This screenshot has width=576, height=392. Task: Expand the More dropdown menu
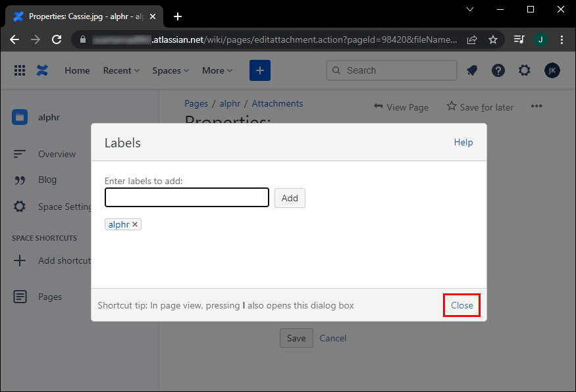pos(217,70)
